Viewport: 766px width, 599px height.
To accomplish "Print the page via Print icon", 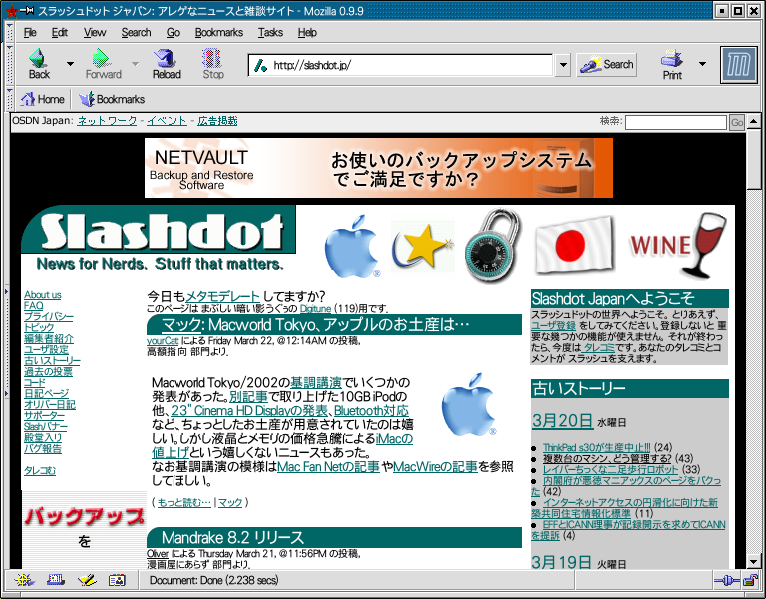I will point(672,64).
